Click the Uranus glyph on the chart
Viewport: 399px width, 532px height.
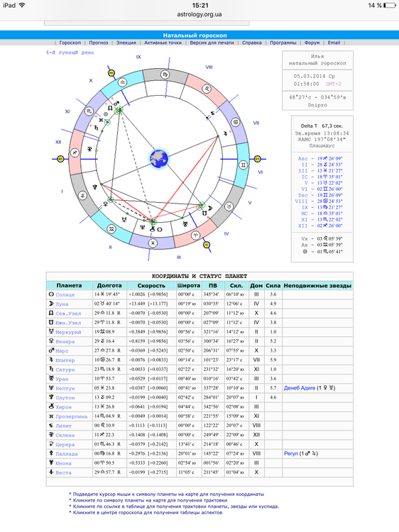(x=185, y=224)
